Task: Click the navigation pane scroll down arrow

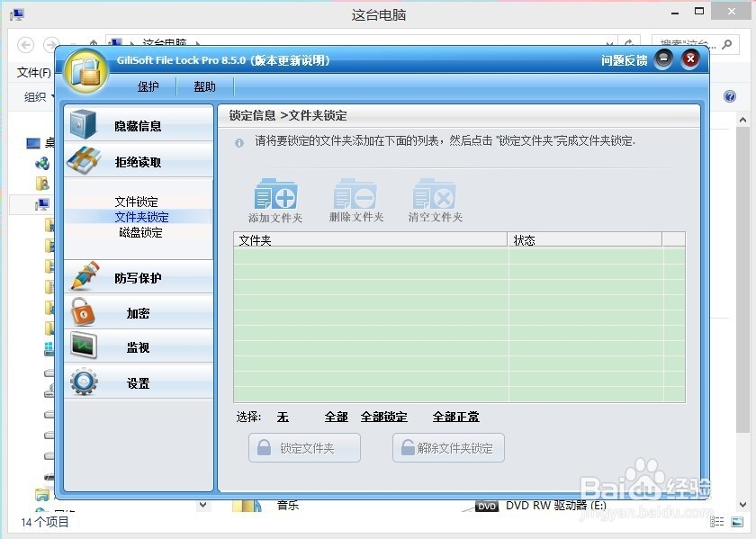Action: (x=203, y=505)
